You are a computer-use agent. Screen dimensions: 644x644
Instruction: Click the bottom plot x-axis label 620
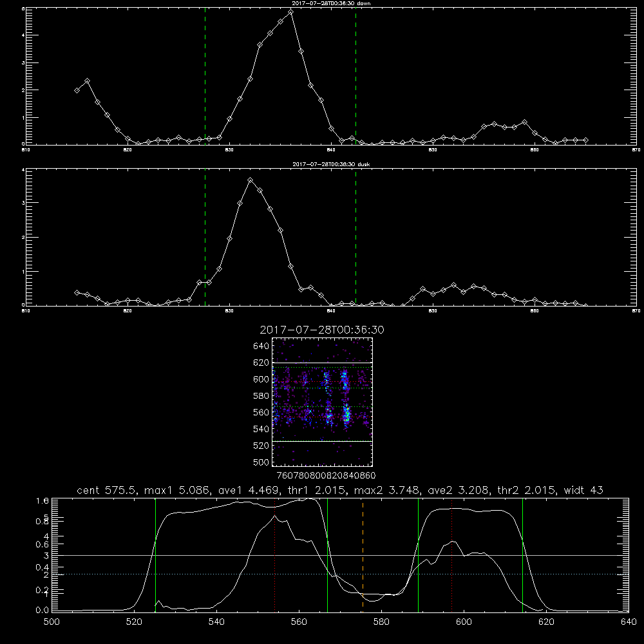tap(546, 621)
